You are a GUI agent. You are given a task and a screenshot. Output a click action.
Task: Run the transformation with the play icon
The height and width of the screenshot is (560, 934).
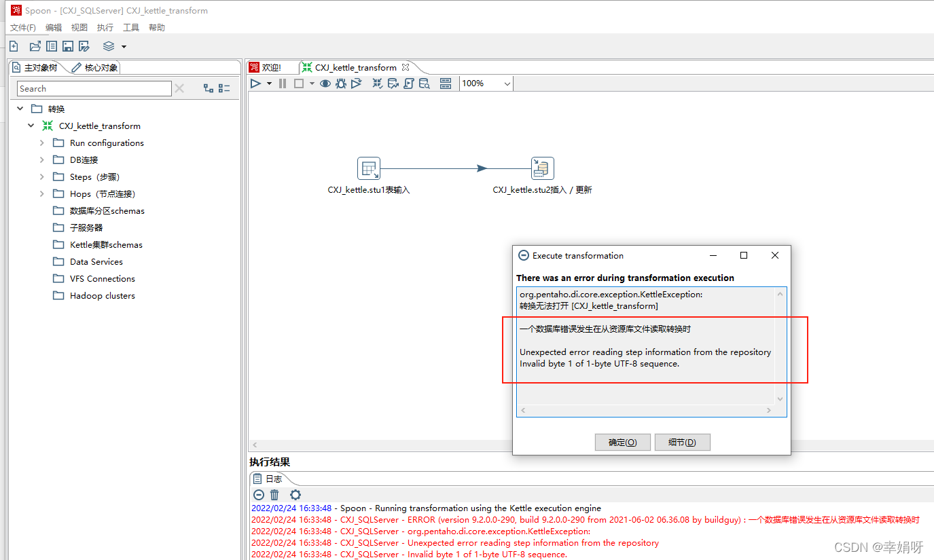255,83
